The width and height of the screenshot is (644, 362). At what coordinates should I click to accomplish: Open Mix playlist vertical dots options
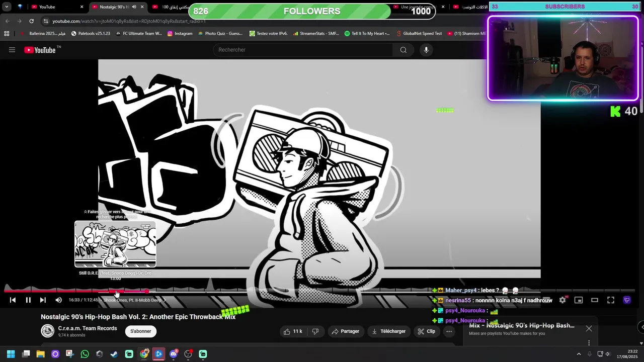pyautogui.click(x=589, y=343)
